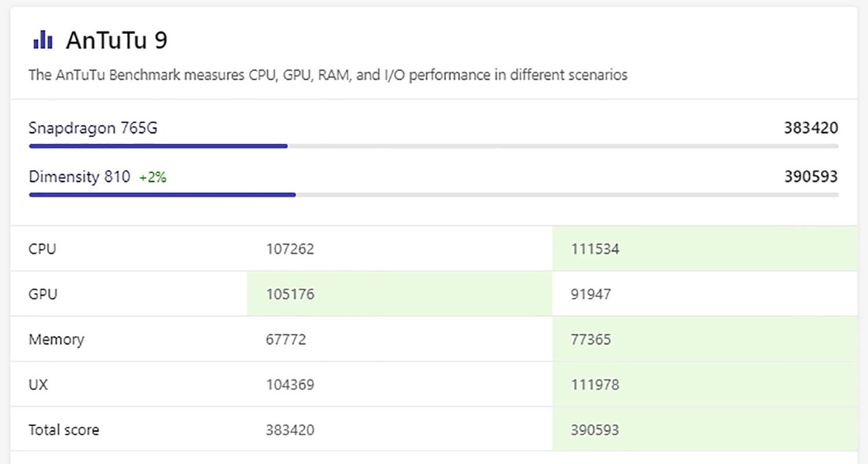This screenshot has height=464, width=868.
Task: Select the CPU row label
Action: click(42, 249)
